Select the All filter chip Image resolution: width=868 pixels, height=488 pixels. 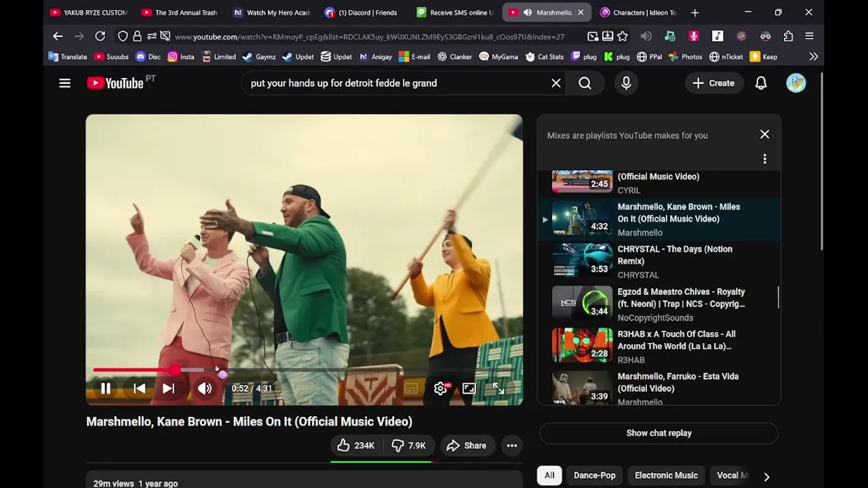(549, 475)
